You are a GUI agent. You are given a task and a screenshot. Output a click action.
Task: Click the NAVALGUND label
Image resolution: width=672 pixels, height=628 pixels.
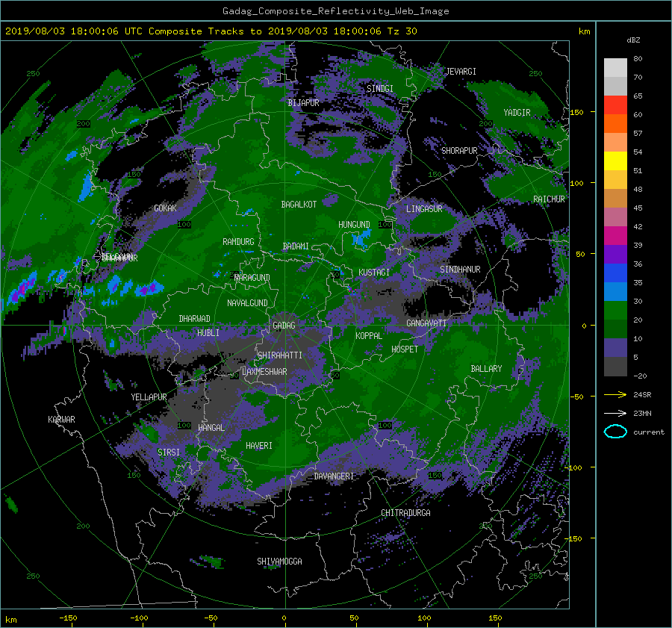247,303
